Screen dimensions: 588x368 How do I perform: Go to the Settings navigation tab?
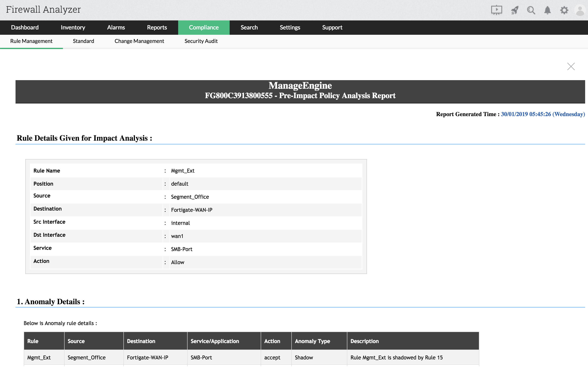click(x=290, y=28)
